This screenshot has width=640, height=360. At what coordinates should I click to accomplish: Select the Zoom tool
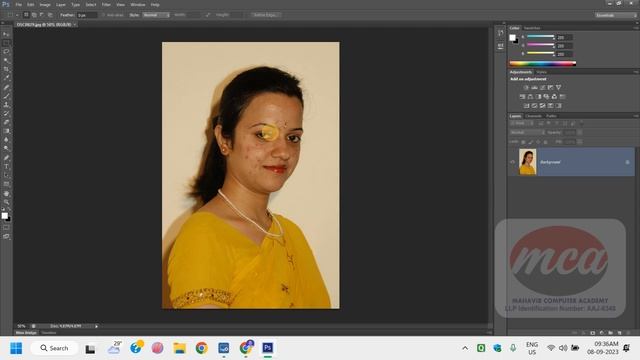pos(6,202)
